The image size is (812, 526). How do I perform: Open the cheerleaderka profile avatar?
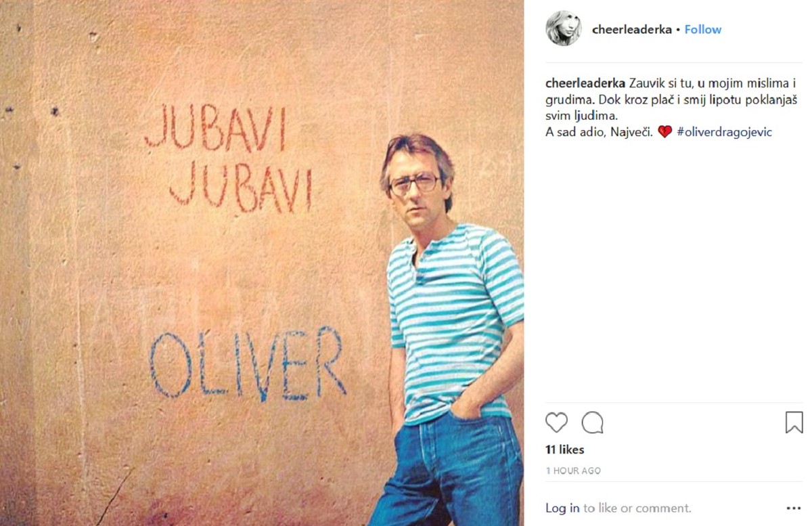click(x=563, y=28)
